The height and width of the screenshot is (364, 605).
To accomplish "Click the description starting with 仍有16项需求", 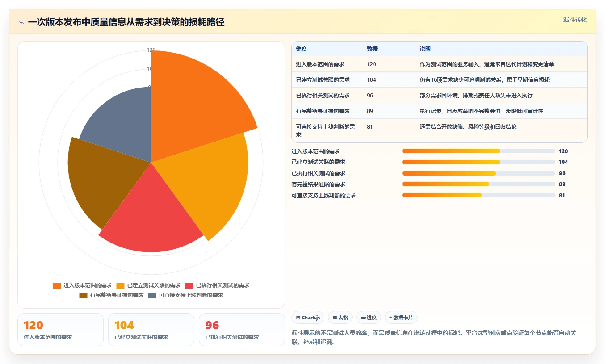I will 484,80.
